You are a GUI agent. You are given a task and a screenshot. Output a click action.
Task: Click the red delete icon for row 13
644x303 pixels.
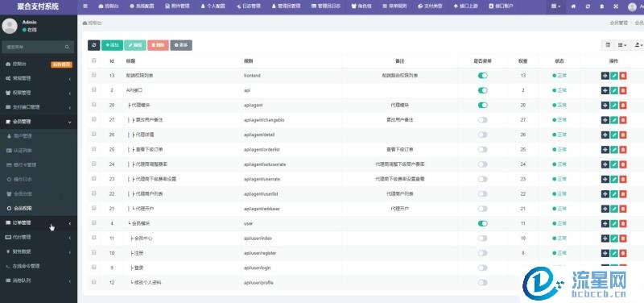click(x=623, y=76)
